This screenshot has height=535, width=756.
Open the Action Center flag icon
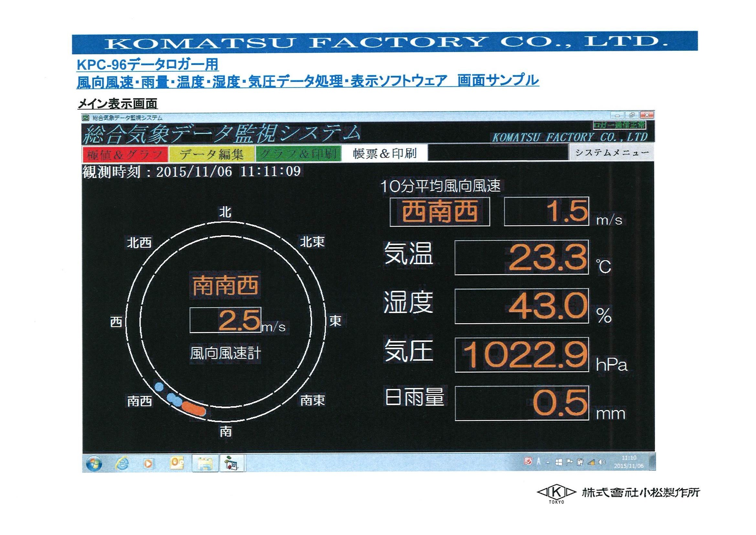[x=569, y=462]
